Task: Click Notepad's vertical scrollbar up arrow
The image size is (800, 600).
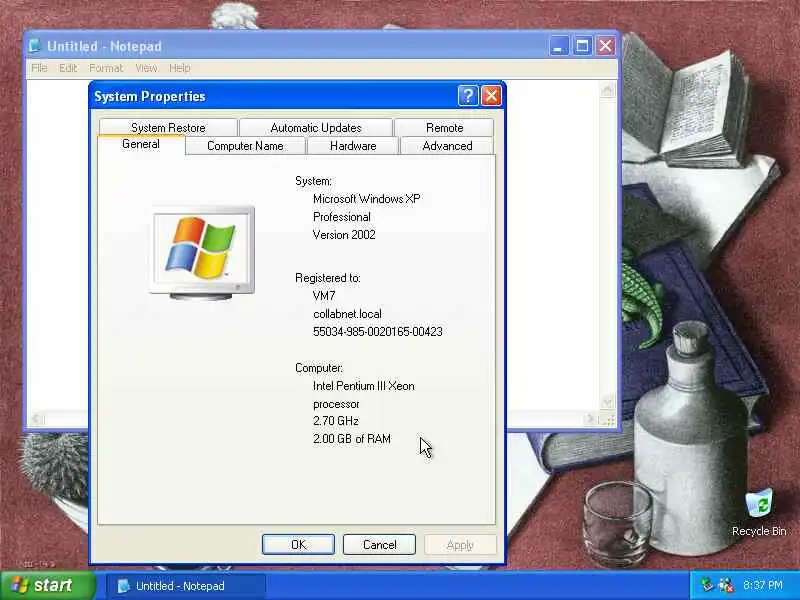Action: [607, 90]
